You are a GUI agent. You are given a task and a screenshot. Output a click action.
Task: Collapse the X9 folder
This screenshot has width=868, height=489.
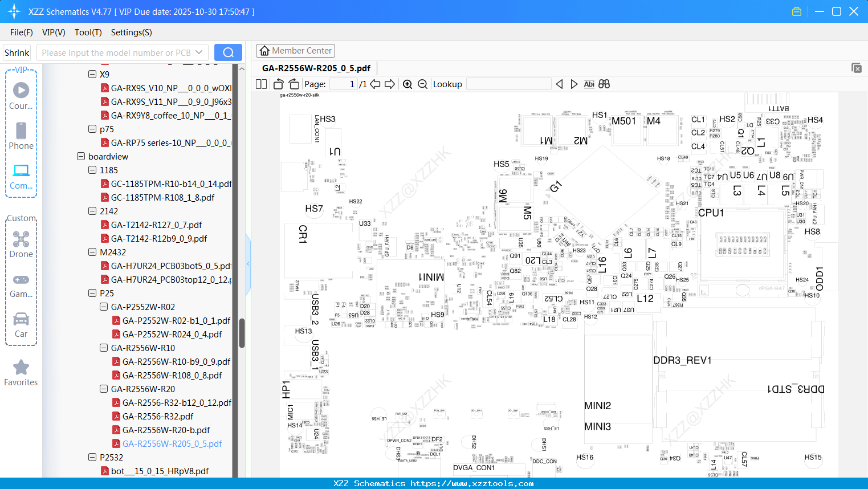click(x=92, y=74)
